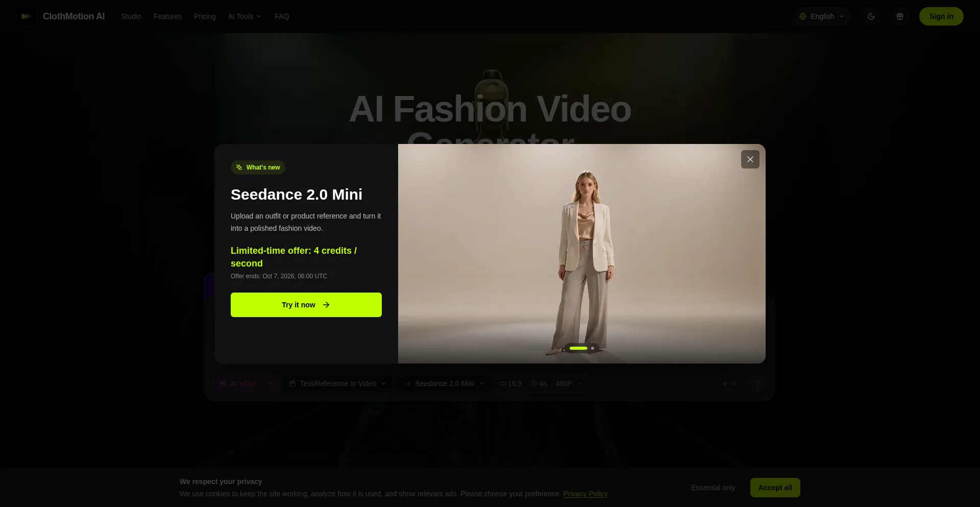Select the active green carousel indicator

point(578,348)
